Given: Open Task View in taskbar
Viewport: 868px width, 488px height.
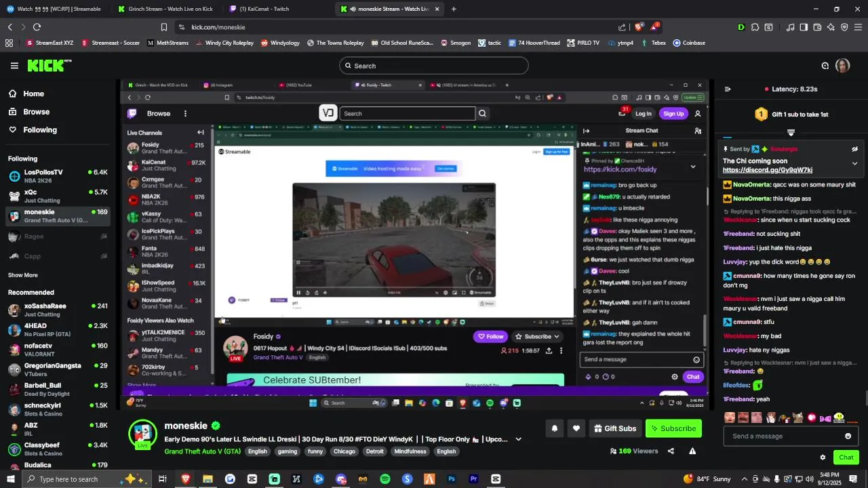Looking at the screenshot, I should tap(163, 479).
